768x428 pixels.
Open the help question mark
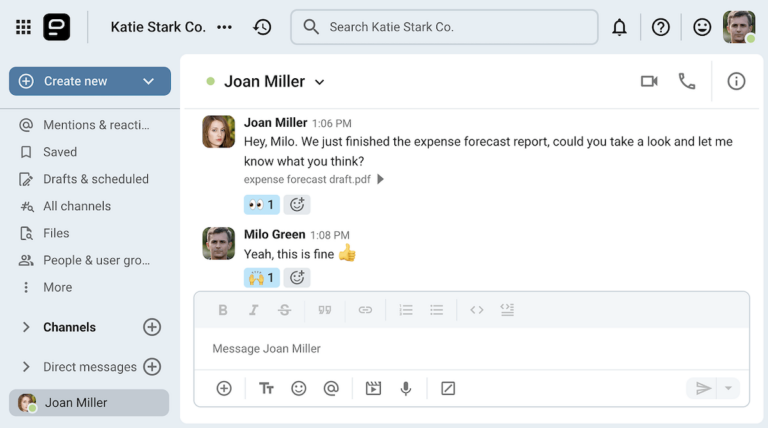click(x=660, y=27)
